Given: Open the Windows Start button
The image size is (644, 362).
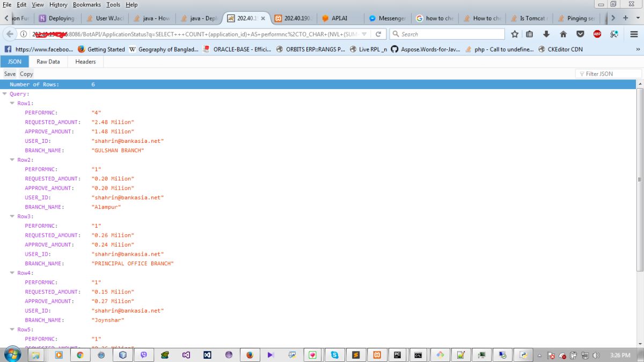Looking at the screenshot, I should [x=12, y=354].
